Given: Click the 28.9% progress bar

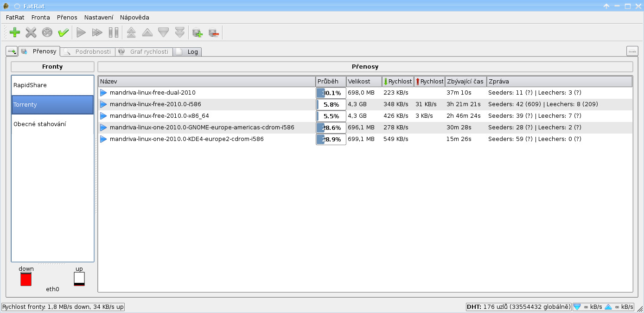Looking at the screenshot, I should pyautogui.click(x=331, y=139).
